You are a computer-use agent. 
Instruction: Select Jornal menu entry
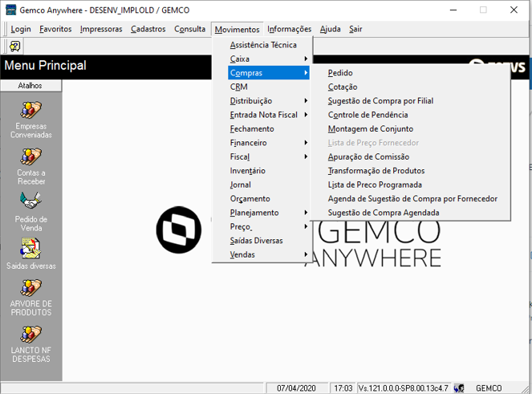tap(269, 185)
